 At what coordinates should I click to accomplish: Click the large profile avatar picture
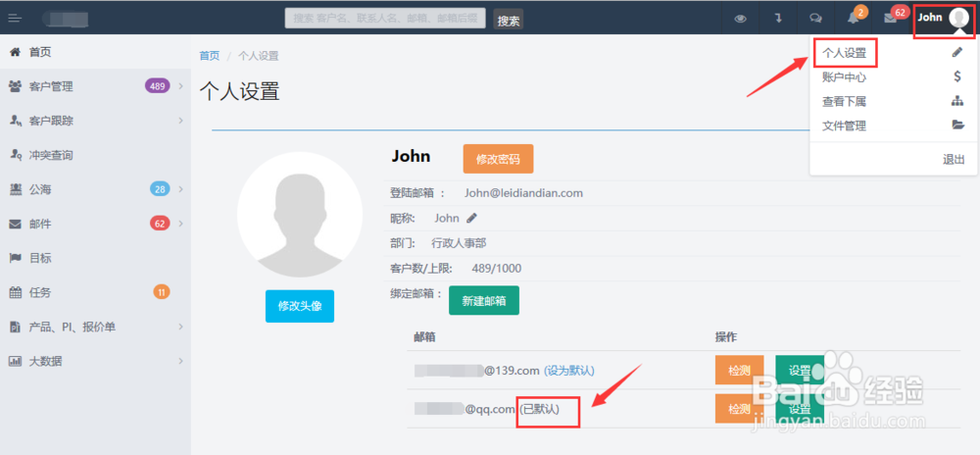[x=299, y=215]
